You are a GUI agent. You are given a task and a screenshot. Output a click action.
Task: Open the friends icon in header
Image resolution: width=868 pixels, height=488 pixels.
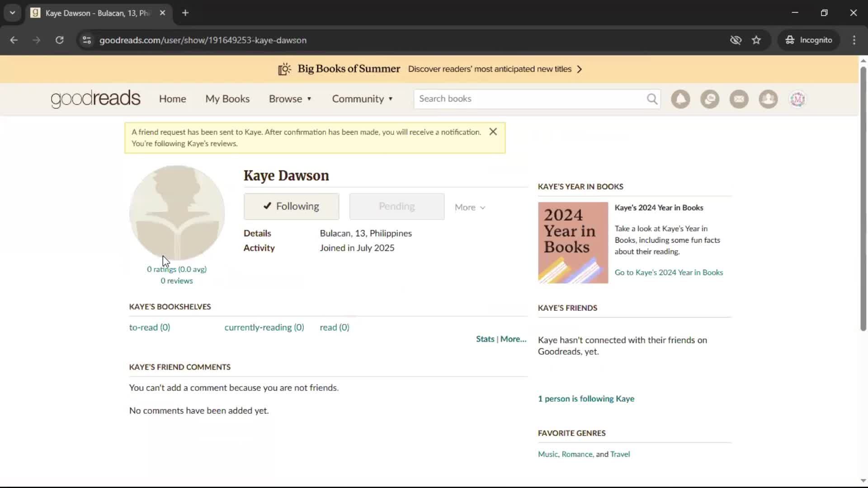[x=768, y=99]
